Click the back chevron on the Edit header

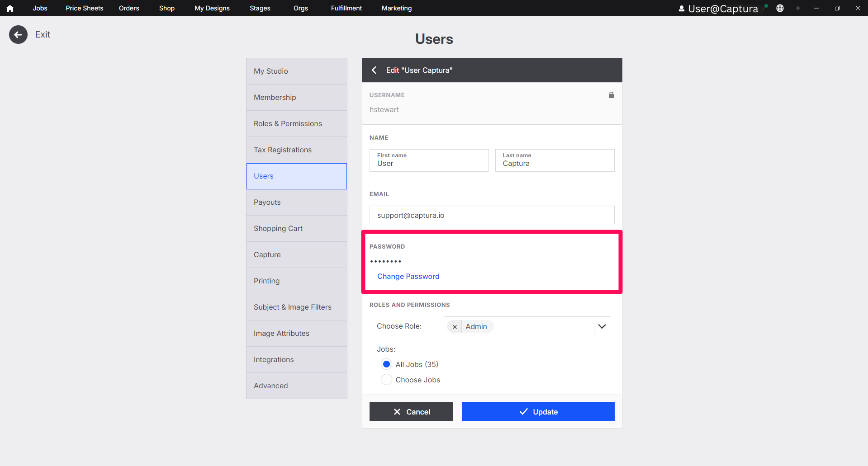tap(374, 70)
